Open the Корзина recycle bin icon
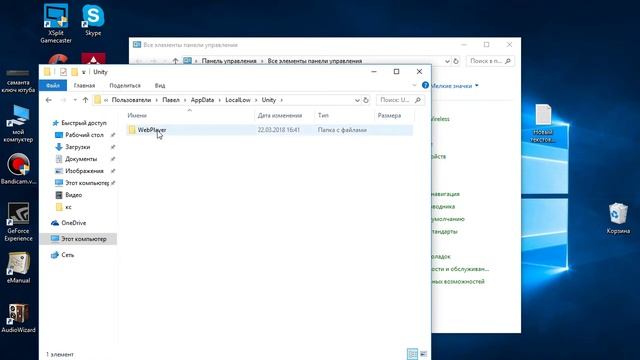The image size is (640, 360). point(618,218)
